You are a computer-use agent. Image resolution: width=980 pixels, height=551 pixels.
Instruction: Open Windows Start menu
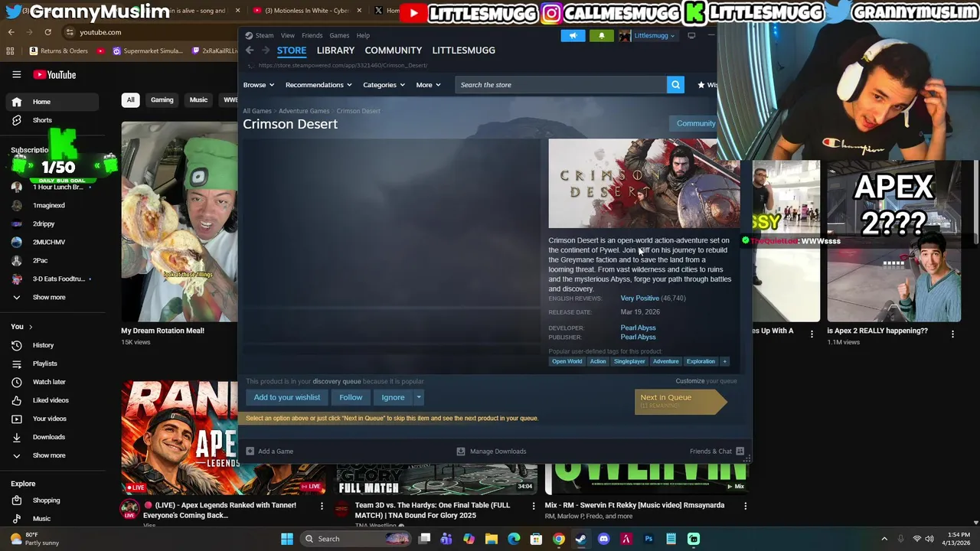(x=286, y=539)
